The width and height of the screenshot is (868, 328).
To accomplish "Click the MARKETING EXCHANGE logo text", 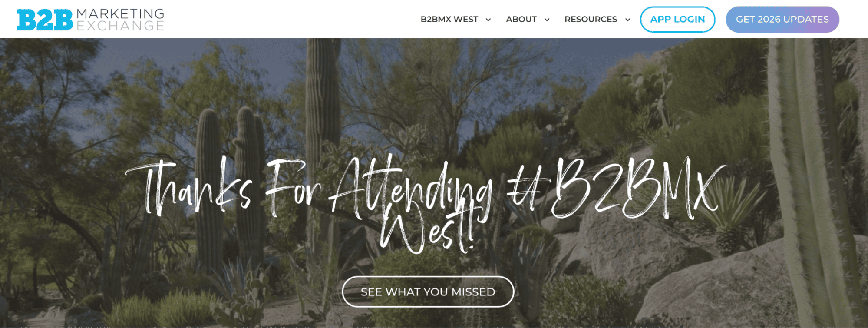I will coord(120,20).
